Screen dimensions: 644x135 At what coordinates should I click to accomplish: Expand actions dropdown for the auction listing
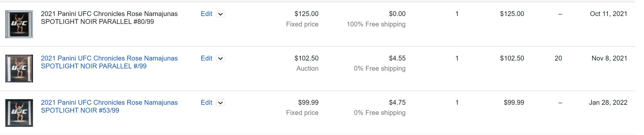[x=221, y=59]
